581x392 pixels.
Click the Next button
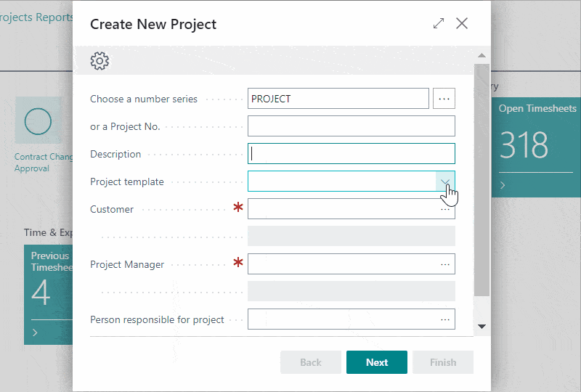coord(376,362)
